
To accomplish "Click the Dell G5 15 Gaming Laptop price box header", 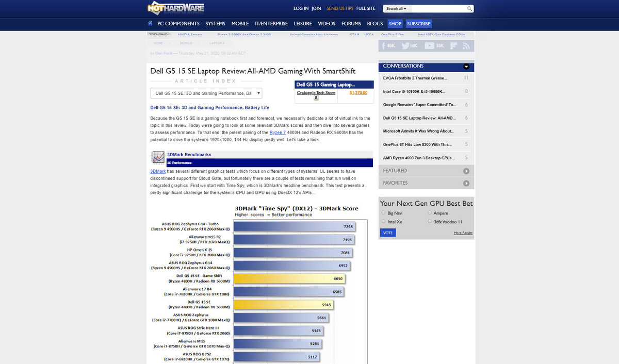I will coord(334,85).
